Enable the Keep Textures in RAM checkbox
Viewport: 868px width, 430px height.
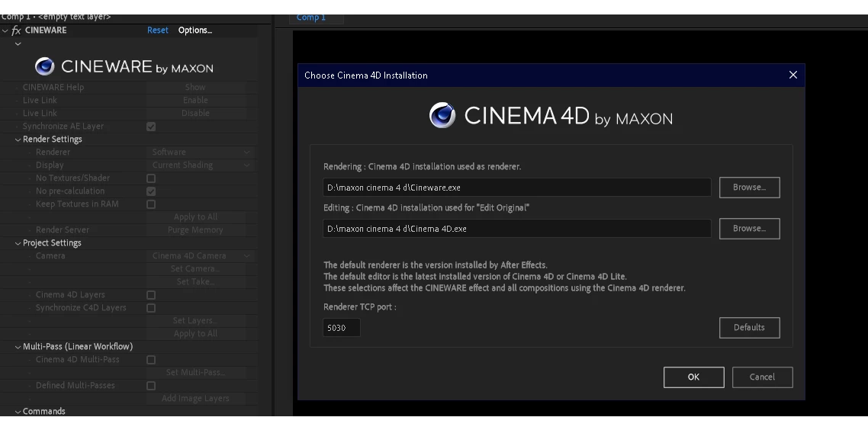pyautogui.click(x=151, y=204)
